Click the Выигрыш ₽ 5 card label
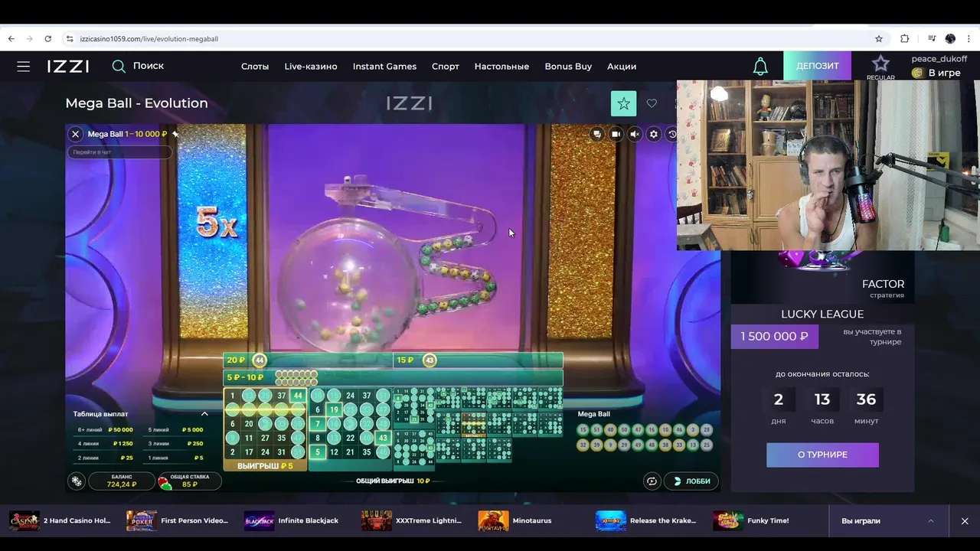Viewport: 980px width, 551px height. [x=265, y=465]
